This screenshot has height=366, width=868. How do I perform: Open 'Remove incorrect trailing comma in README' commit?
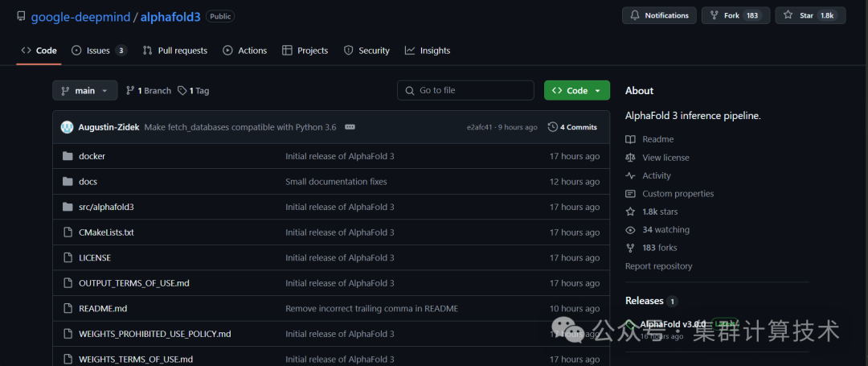point(372,308)
